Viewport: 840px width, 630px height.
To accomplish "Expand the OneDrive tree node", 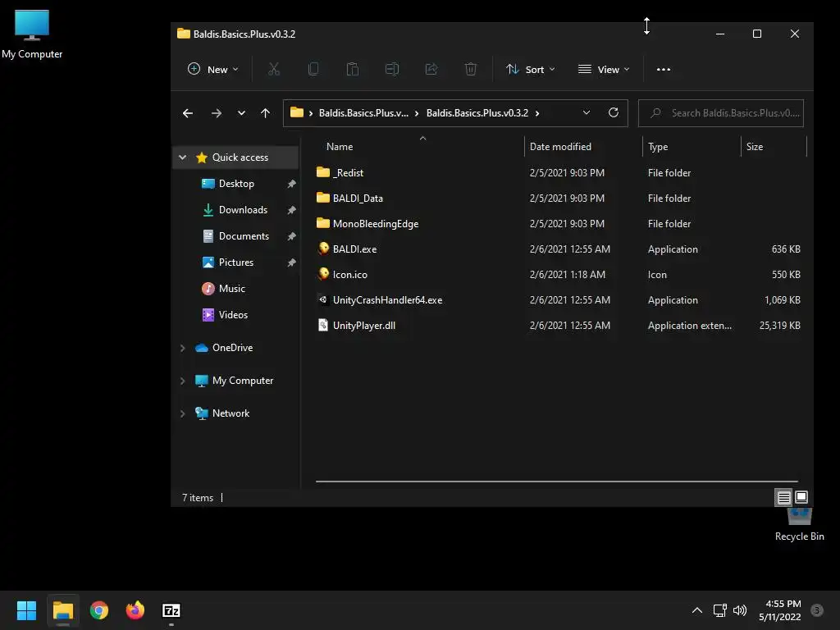I will pyautogui.click(x=183, y=348).
